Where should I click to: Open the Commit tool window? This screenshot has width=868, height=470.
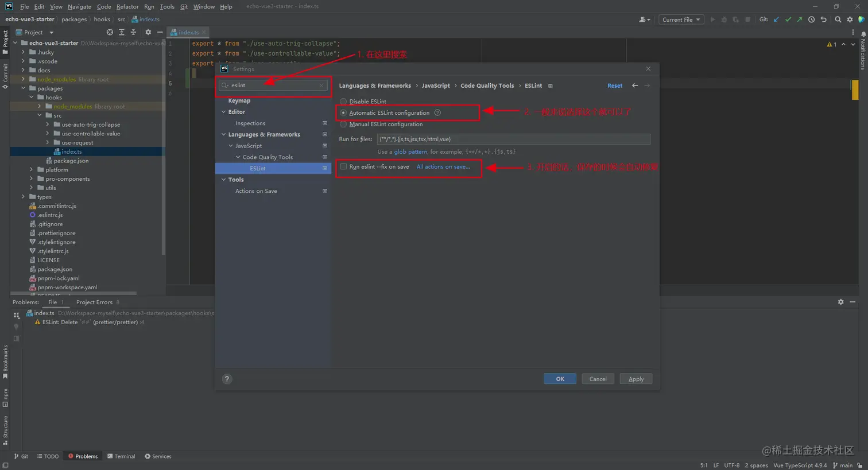pos(5,76)
